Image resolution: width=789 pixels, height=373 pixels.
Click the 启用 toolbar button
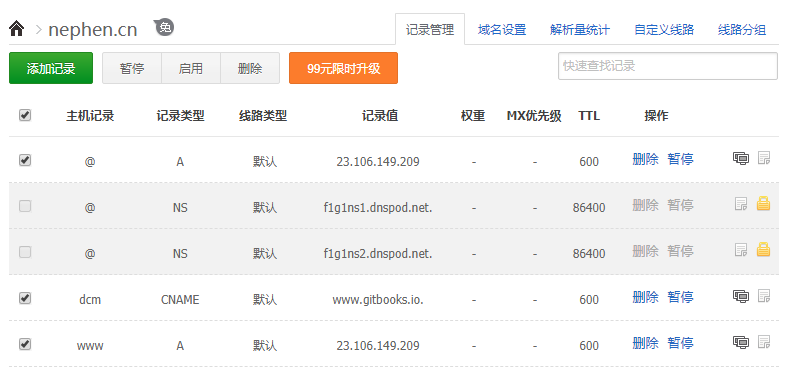click(191, 68)
